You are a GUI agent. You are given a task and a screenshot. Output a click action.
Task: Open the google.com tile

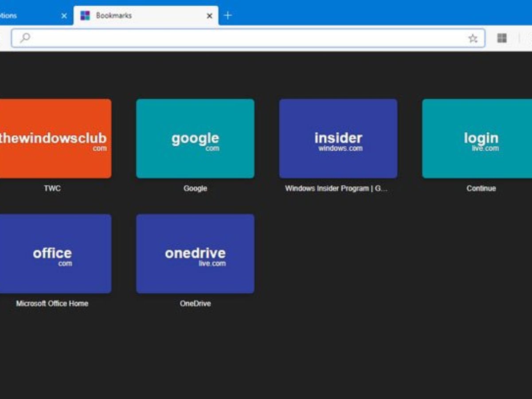point(195,138)
